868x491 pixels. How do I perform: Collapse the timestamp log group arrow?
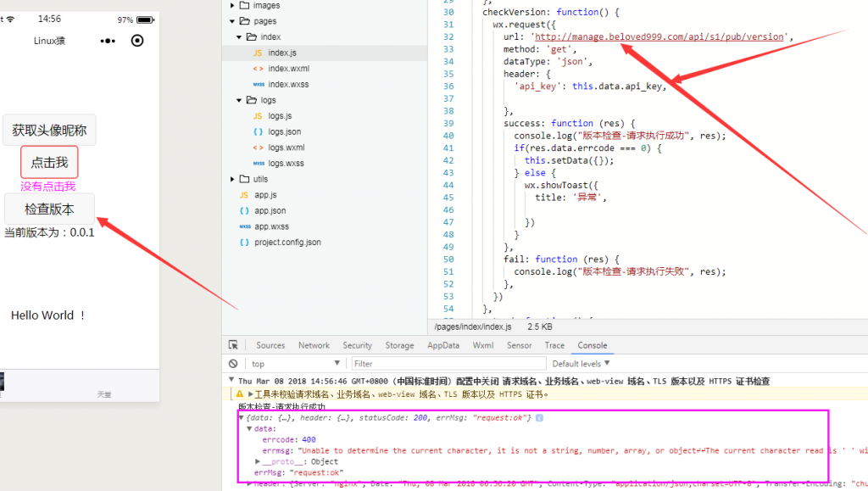coord(231,380)
